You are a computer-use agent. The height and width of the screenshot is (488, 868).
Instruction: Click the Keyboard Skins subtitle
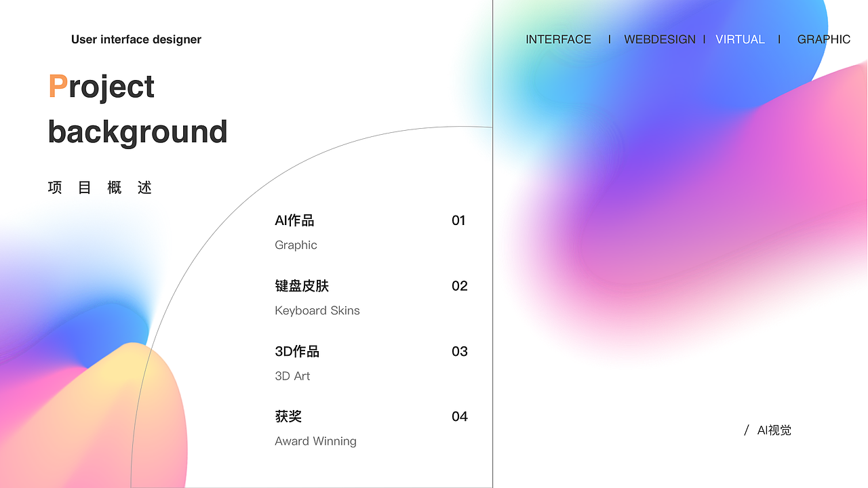point(317,310)
